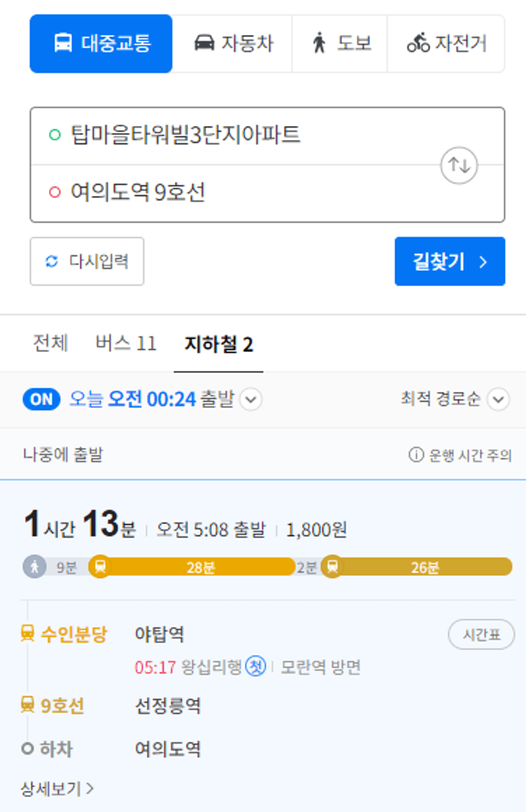Expand the departure time dropdown chevron
The height and width of the screenshot is (812, 526).
click(251, 400)
